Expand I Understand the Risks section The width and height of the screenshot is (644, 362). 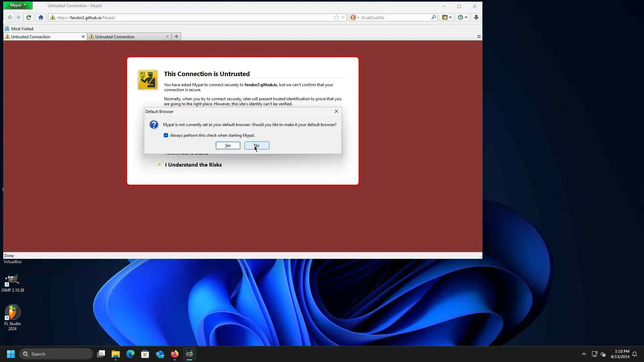pyautogui.click(x=193, y=165)
